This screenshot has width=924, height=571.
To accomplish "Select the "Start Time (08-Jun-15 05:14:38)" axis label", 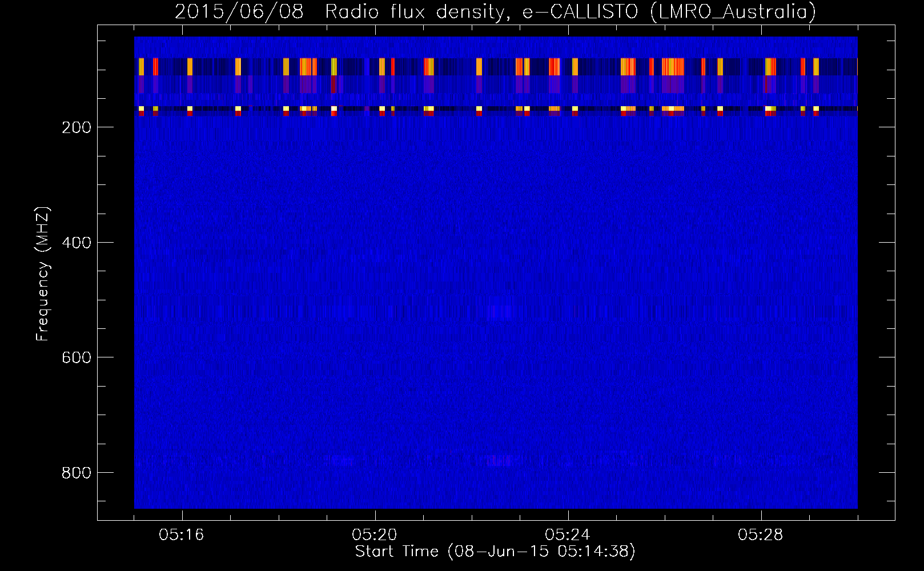I will coord(495,552).
